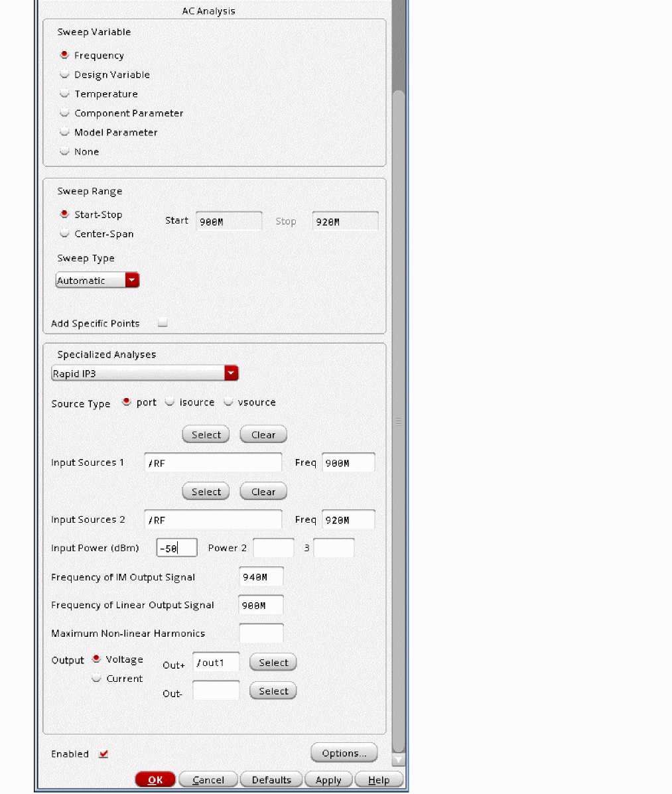Toggle the Enabled checkbox
672x794 pixels.
coord(103,754)
